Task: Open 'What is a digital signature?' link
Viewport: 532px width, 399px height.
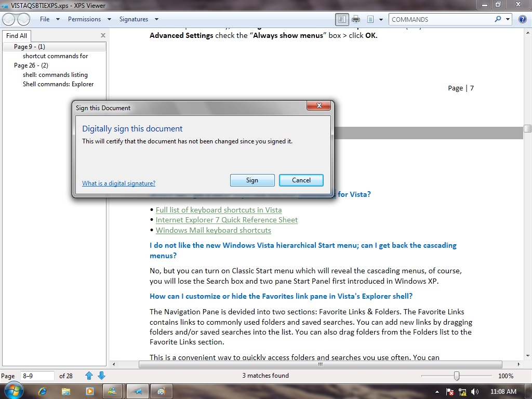Action: pyautogui.click(x=119, y=183)
